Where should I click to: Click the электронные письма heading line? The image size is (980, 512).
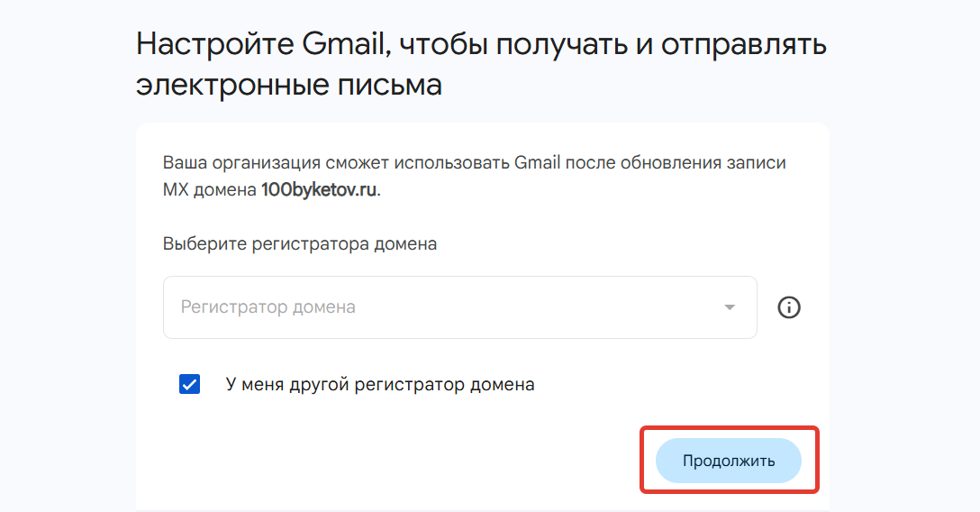(289, 85)
